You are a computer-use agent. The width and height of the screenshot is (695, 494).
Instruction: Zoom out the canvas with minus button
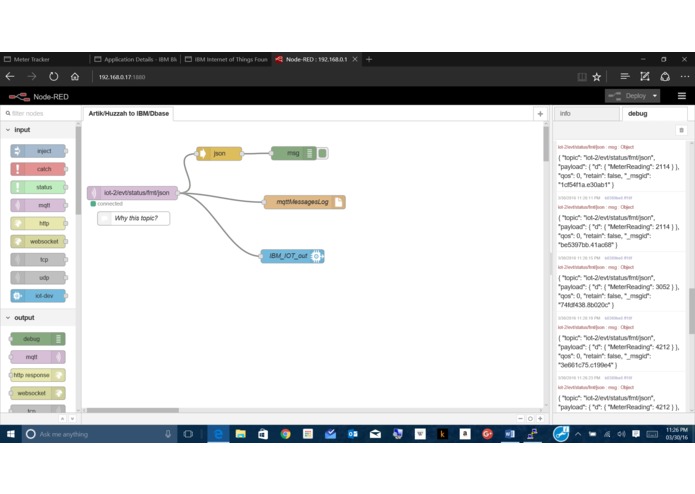[x=520, y=418]
